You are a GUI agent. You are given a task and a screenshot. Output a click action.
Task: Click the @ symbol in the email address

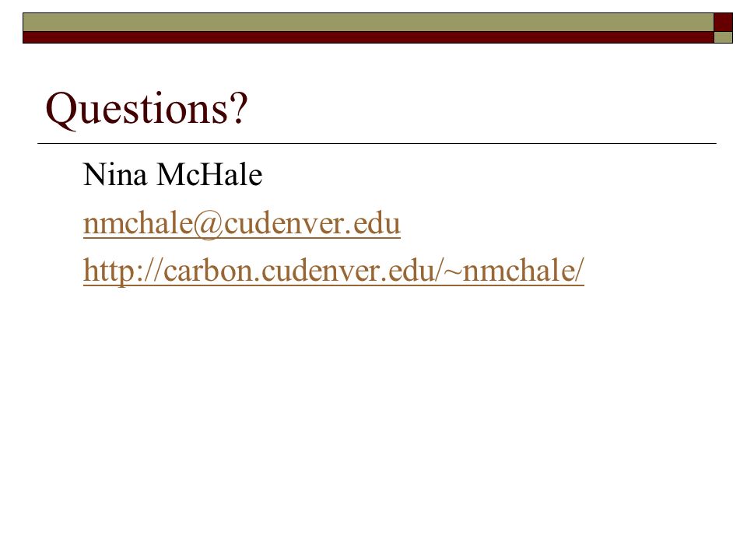pos(209,224)
